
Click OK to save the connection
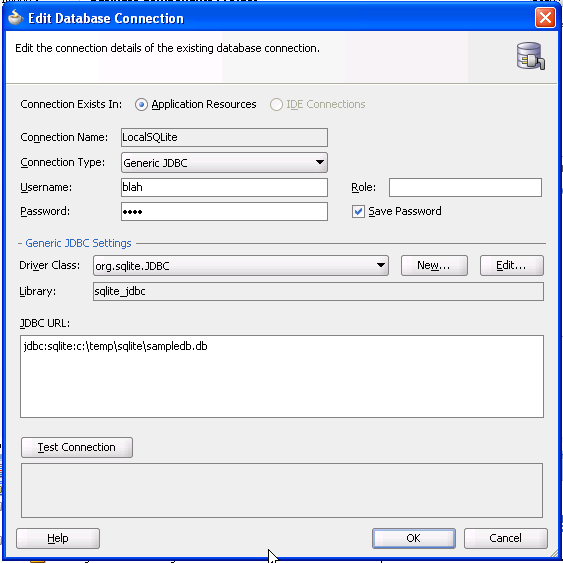pyautogui.click(x=414, y=538)
